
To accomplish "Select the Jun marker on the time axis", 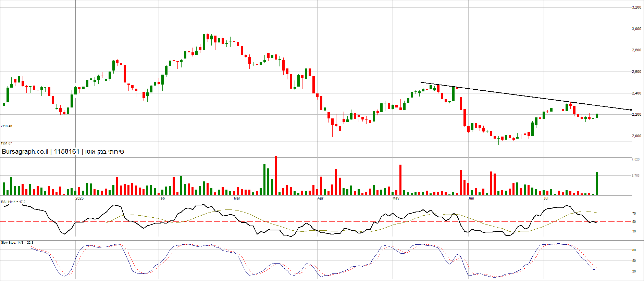I will (471, 198).
